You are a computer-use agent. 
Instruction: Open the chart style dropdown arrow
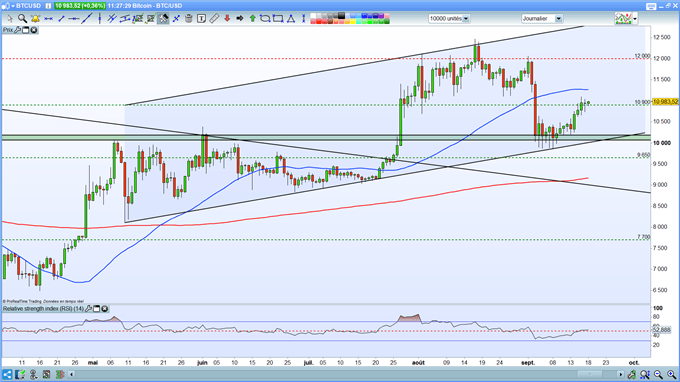pos(635,19)
